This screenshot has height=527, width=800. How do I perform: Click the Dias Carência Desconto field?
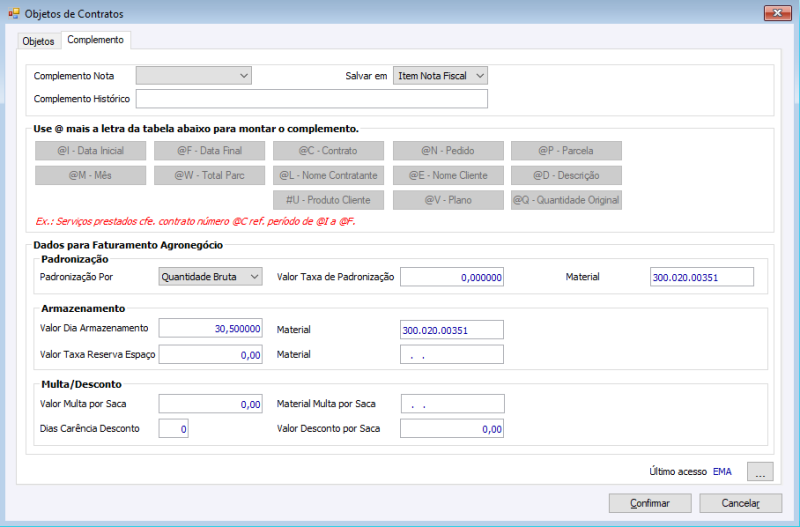point(173,429)
